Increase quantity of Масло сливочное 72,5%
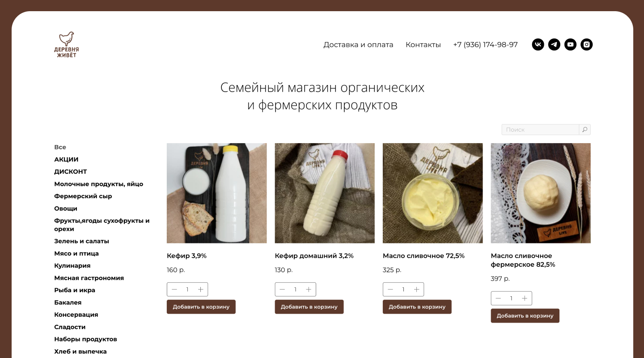644x358 pixels. 416,290
